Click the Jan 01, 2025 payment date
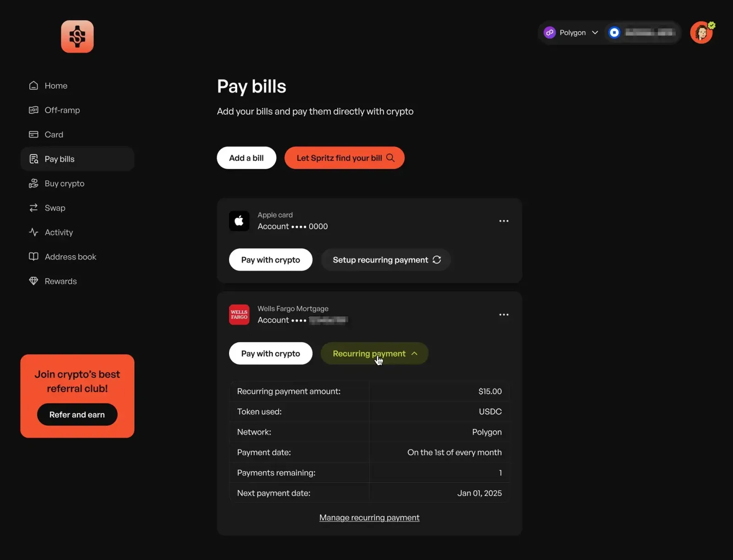The image size is (733, 560). pos(480,493)
